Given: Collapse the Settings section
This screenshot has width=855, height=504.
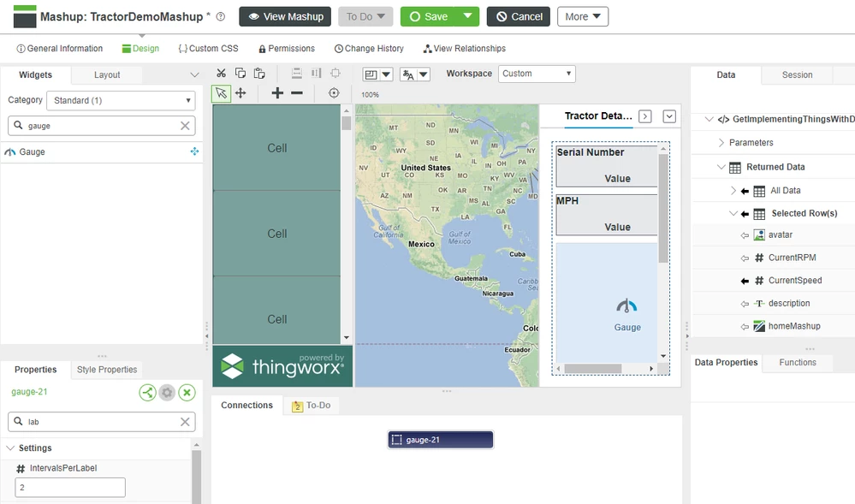Looking at the screenshot, I should (x=9, y=448).
